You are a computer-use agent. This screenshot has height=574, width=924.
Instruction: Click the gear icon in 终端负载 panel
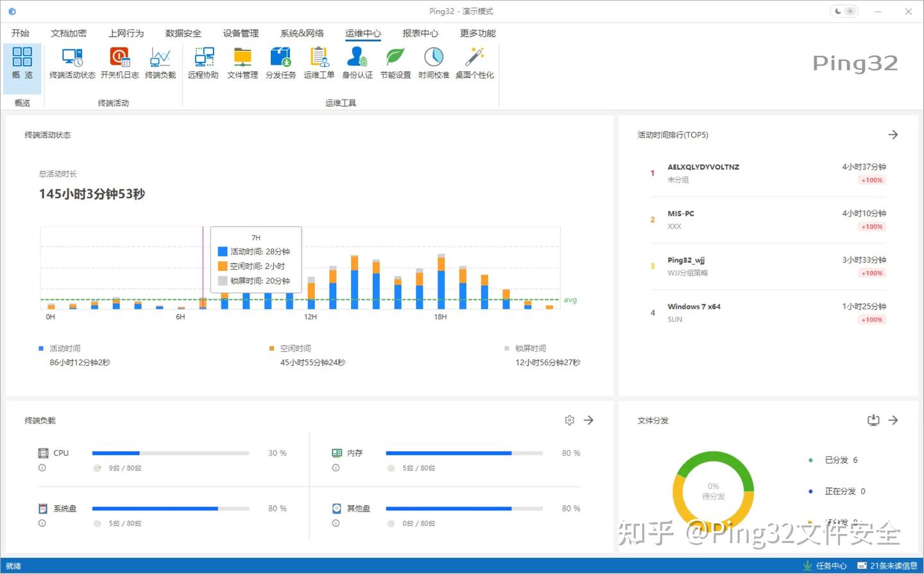pyautogui.click(x=569, y=420)
